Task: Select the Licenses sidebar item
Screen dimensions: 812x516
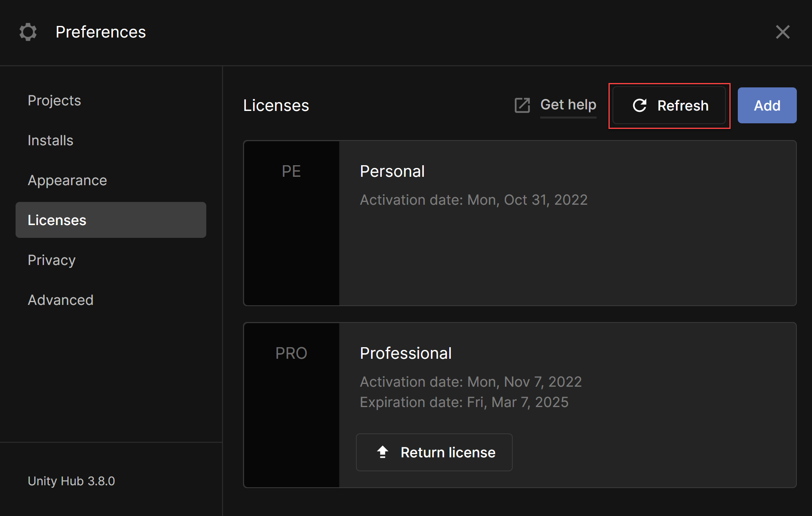Action: 111,220
